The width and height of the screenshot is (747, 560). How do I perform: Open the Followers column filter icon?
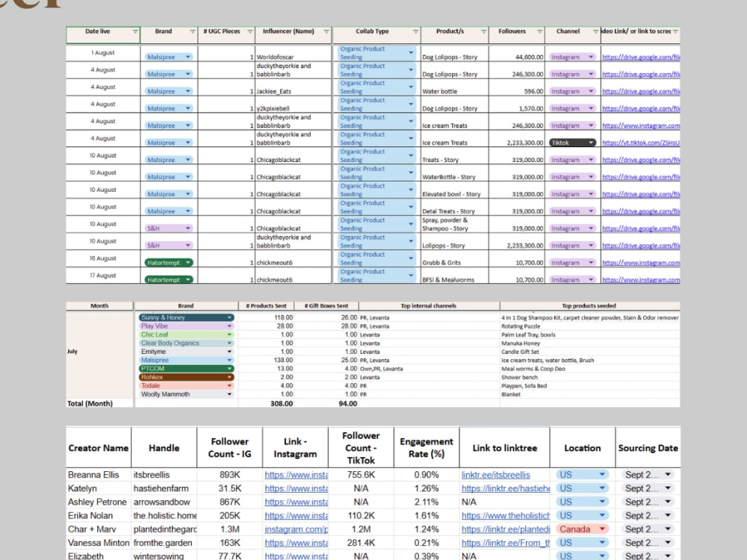click(539, 32)
